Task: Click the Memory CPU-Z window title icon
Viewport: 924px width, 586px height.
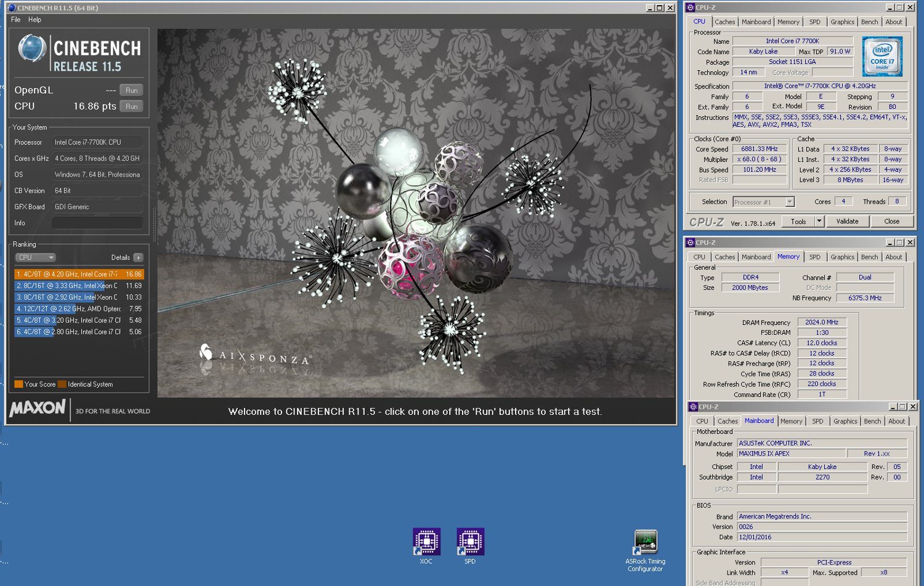Action: point(691,243)
